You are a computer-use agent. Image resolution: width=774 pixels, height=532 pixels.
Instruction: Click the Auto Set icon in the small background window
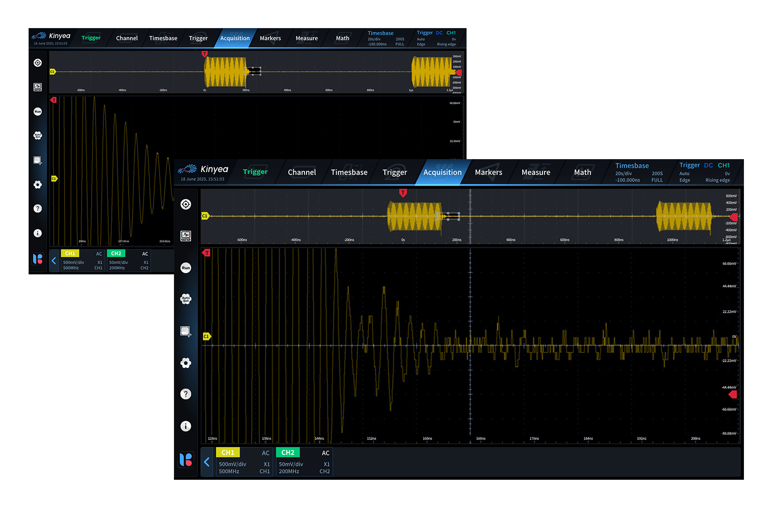[37, 135]
